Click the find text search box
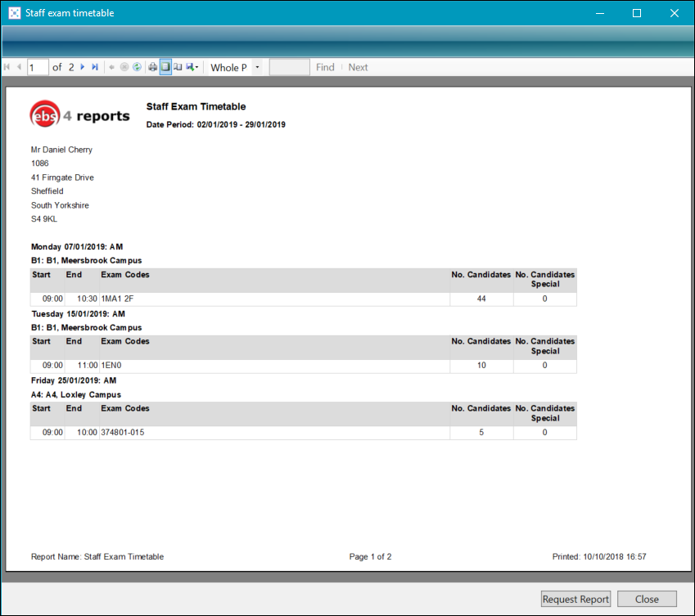This screenshot has height=616, width=695. pyautogui.click(x=289, y=67)
